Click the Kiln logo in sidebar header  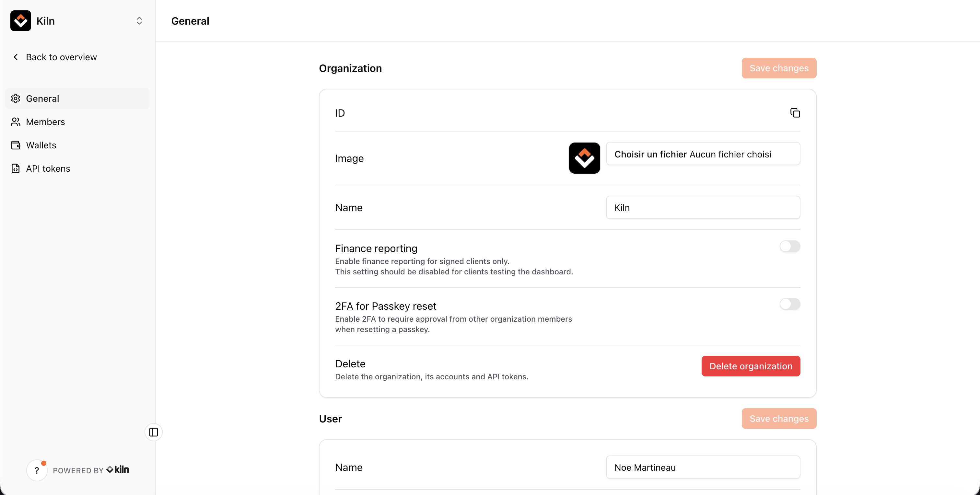point(20,21)
